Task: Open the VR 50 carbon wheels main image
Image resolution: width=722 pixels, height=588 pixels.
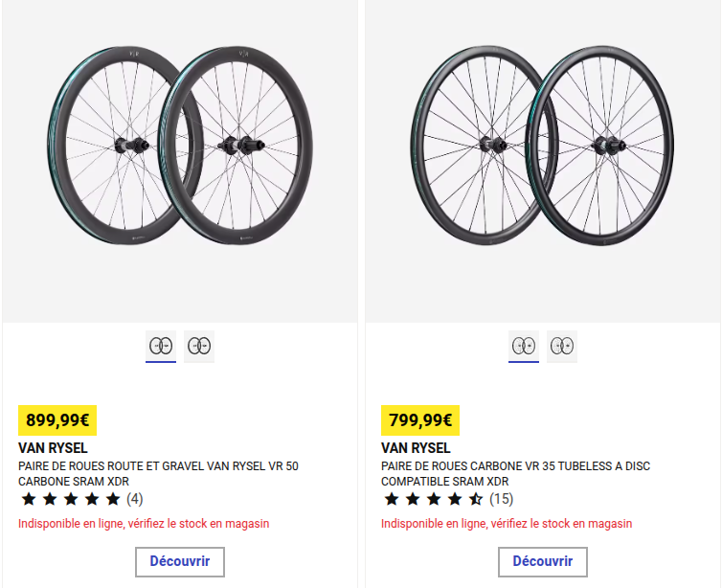Action: point(179,144)
